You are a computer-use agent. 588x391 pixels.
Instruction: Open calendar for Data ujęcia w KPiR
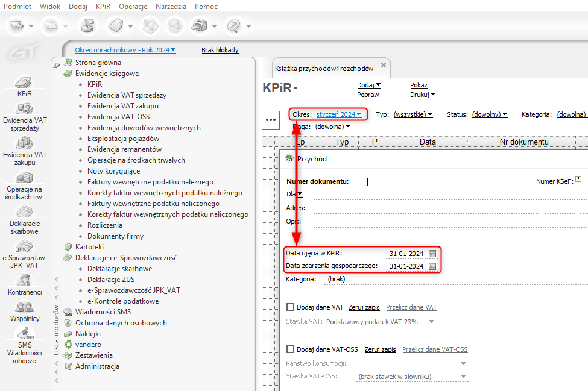tap(432, 254)
